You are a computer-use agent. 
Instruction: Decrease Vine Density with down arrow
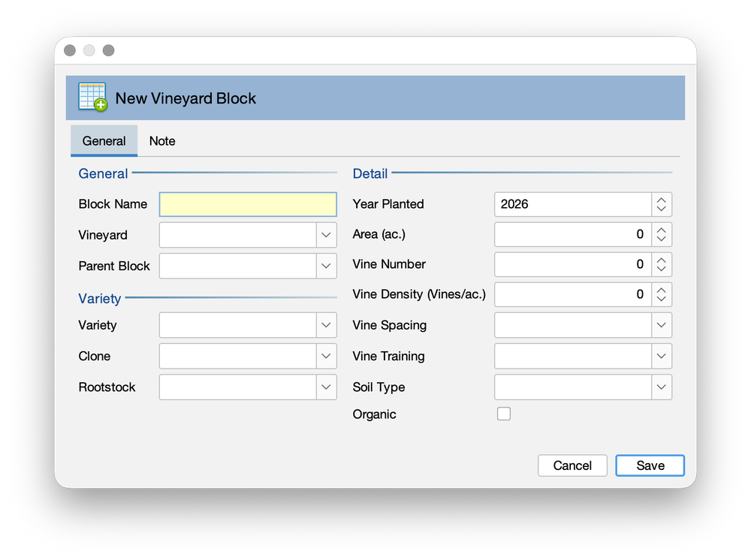pyautogui.click(x=662, y=300)
